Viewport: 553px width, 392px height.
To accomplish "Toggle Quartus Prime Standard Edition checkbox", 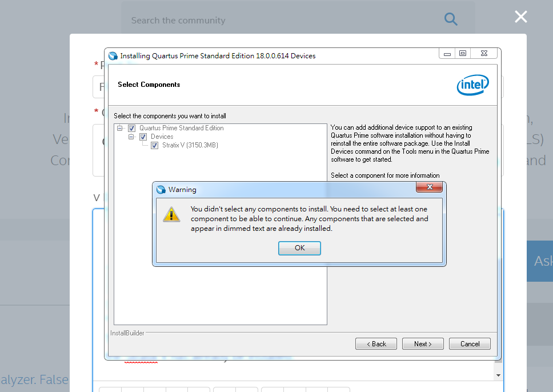I will pos(132,129).
